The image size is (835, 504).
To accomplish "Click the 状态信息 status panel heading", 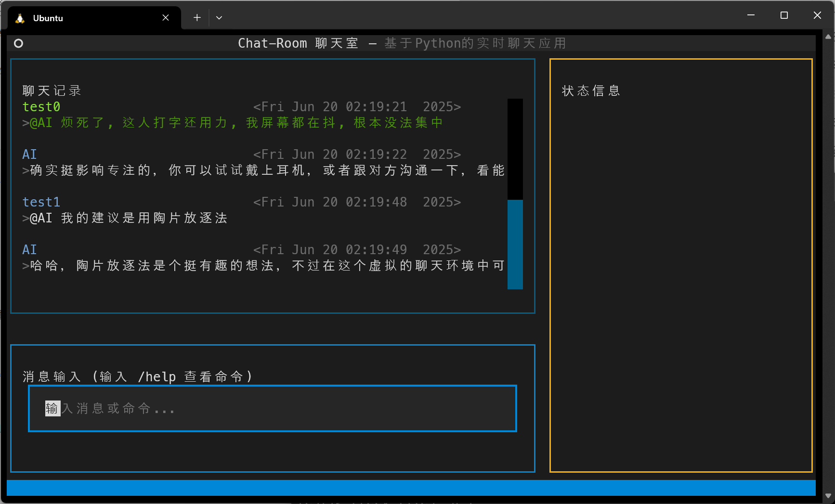I will pyautogui.click(x=591, y=91).
